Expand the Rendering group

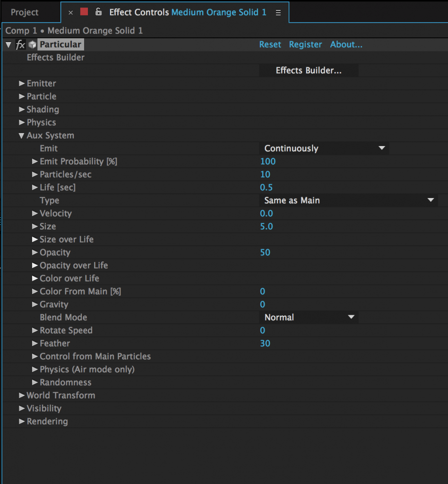pos(22,421)
